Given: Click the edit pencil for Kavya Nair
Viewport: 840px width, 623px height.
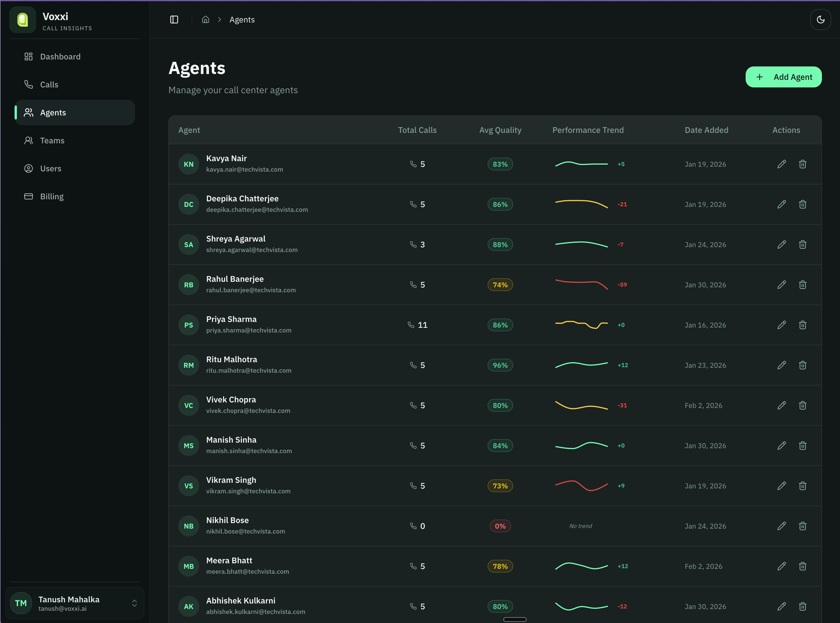Looking at the screenshot, I should (x=781, y=164).
